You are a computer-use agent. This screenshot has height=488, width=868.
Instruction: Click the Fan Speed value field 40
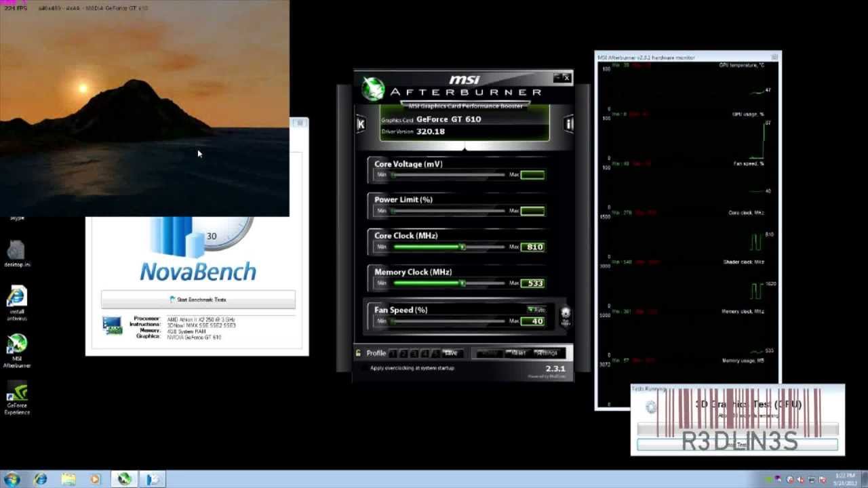(532, 321)
